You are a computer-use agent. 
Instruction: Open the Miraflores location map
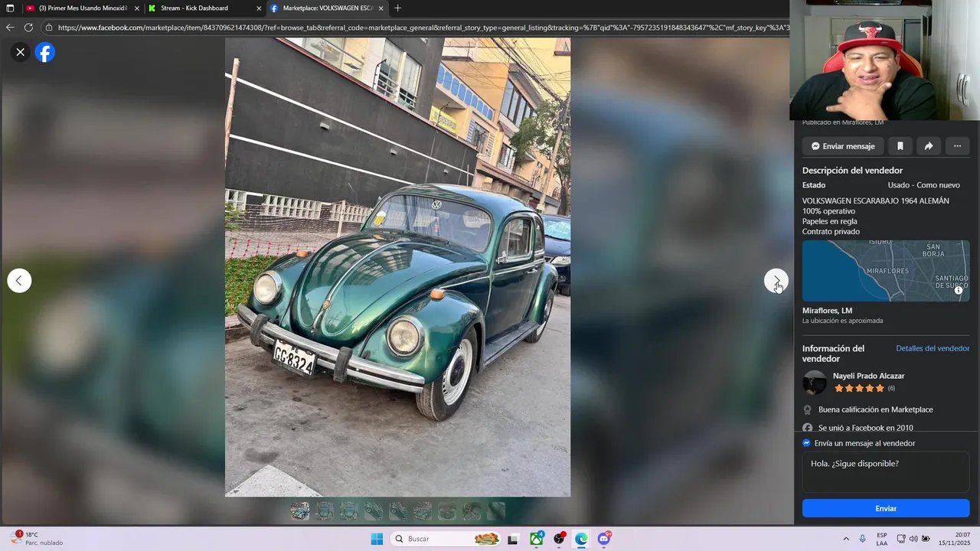(x=886, y=271)
